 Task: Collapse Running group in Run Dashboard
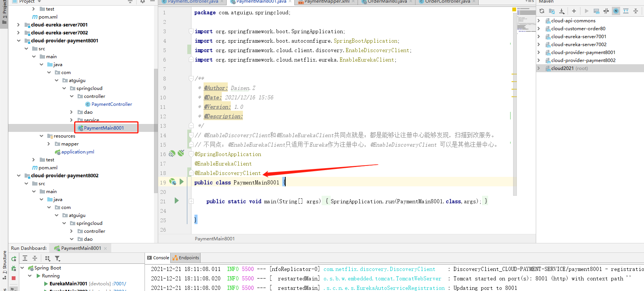tap(30, 276)
